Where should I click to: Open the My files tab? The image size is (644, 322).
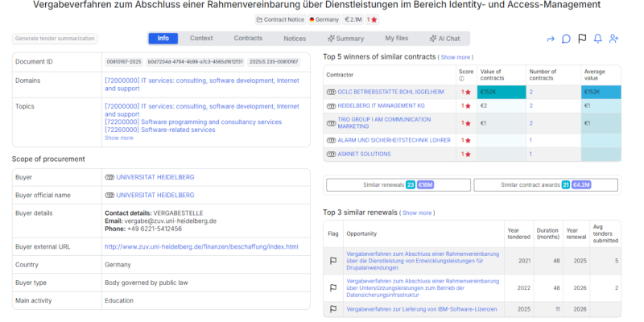(397, 38)
